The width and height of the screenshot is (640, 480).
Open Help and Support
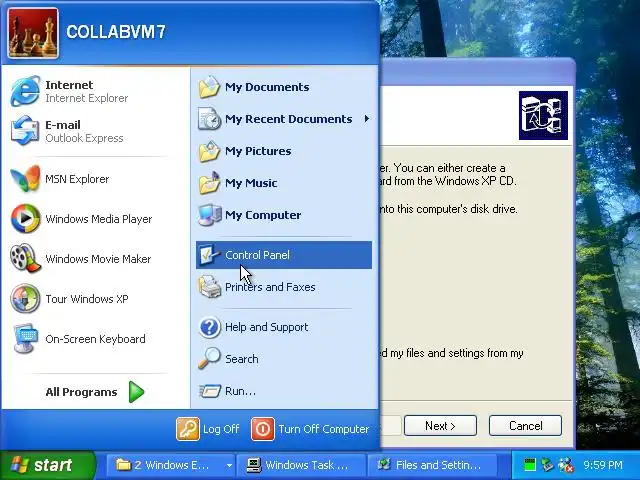[x=284, y=327]
